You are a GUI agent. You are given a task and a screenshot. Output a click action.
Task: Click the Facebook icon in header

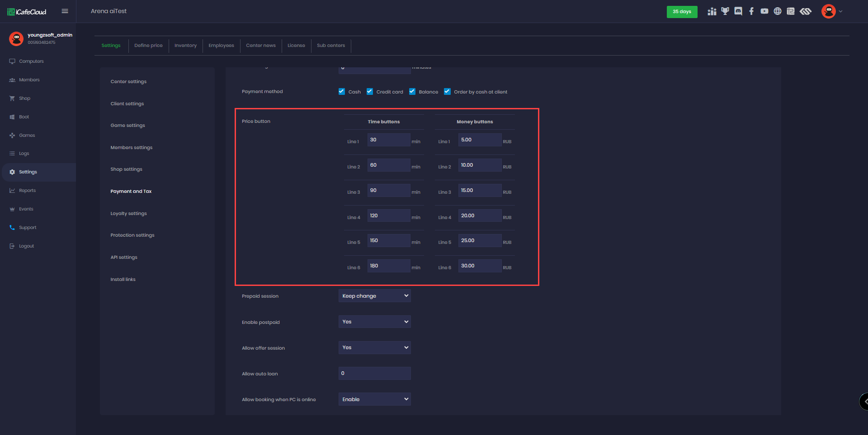click(751, 11)
